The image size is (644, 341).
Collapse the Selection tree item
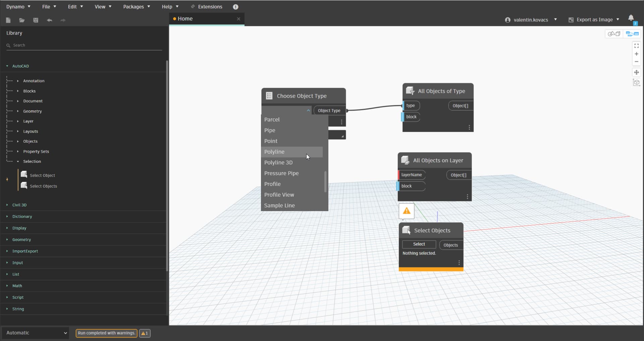click(18, 161)
